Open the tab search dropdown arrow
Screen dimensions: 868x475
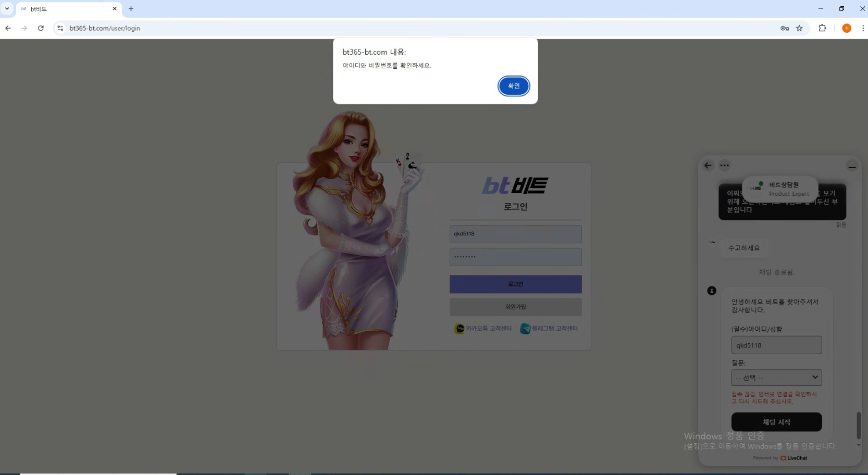tap(7, 9)
